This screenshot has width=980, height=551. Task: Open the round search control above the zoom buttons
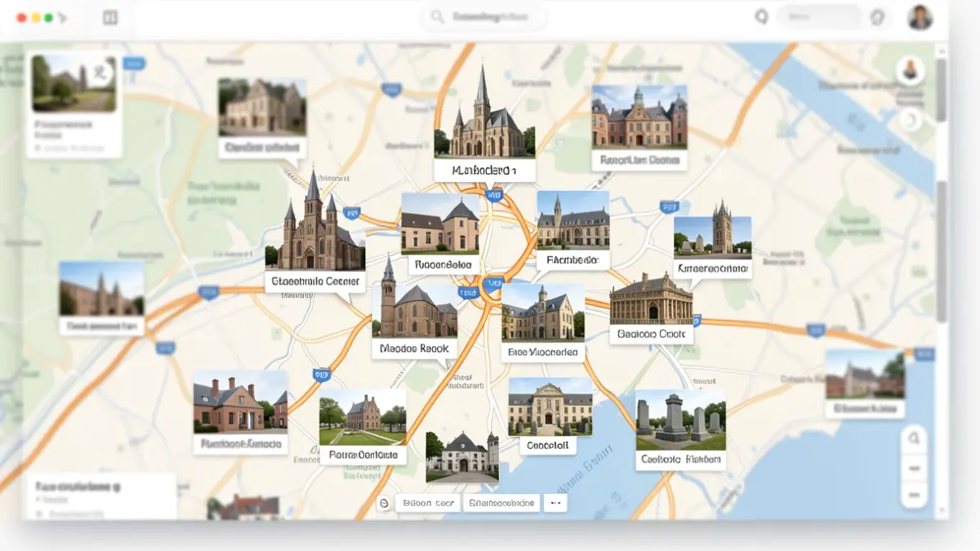pyautogui.click(x=915, y=438)
